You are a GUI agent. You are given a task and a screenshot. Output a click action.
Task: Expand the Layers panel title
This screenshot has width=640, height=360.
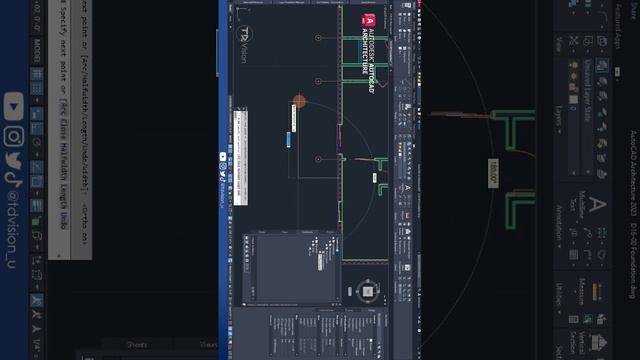point(559,119)
